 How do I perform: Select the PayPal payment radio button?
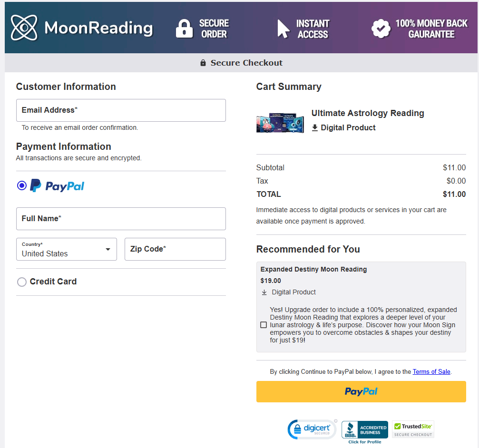click(21, 185)
